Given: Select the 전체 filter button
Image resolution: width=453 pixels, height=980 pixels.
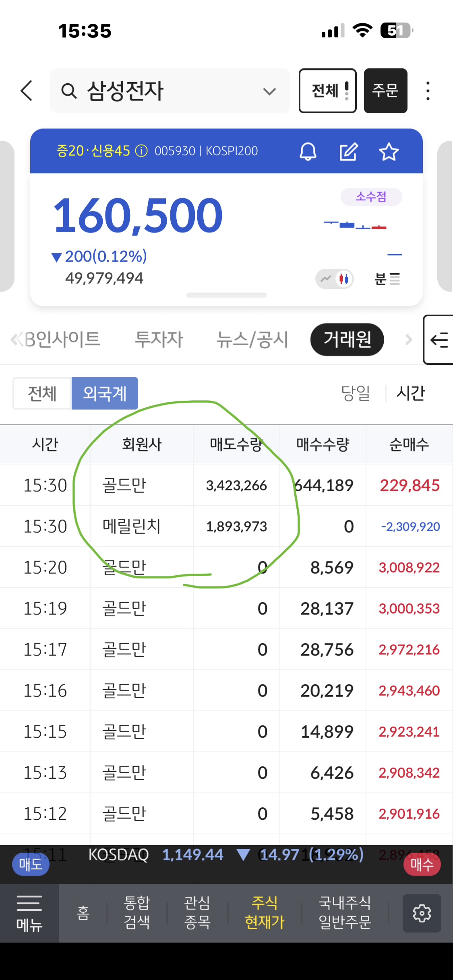Looking at the screenshot, I should coord(42,393).
